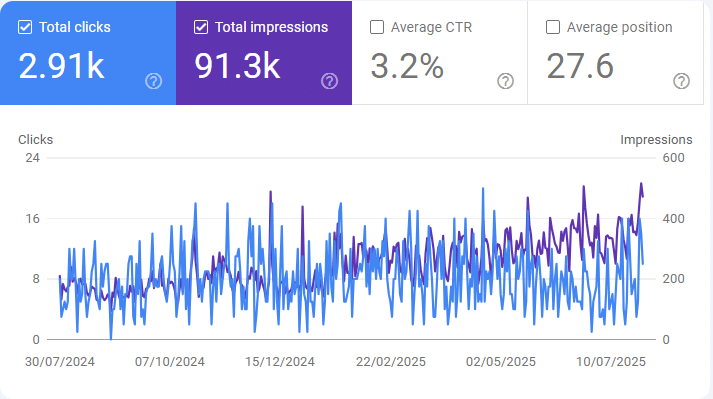Select the 2.91k total clicks value

61,66
